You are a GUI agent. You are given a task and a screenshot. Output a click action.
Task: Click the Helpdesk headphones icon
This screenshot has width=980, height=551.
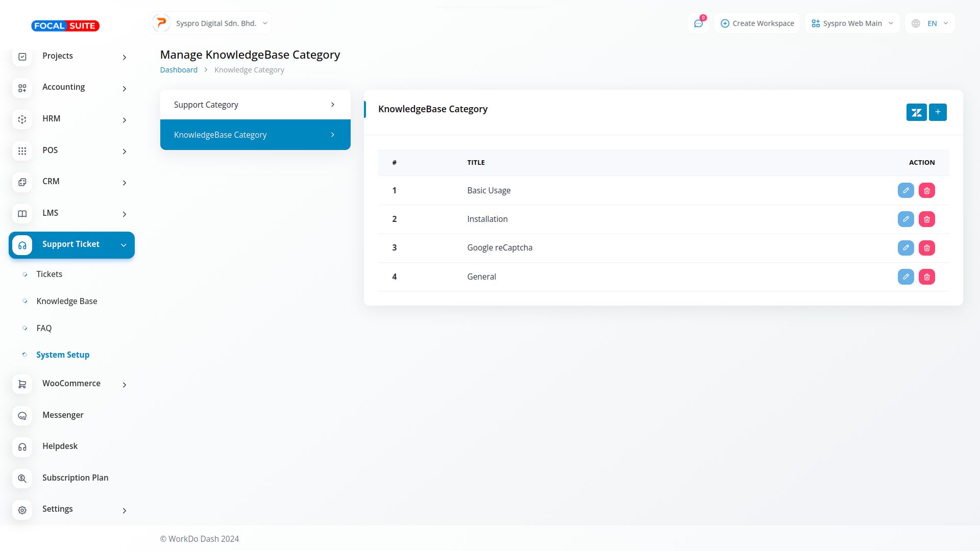click(22, 447)
